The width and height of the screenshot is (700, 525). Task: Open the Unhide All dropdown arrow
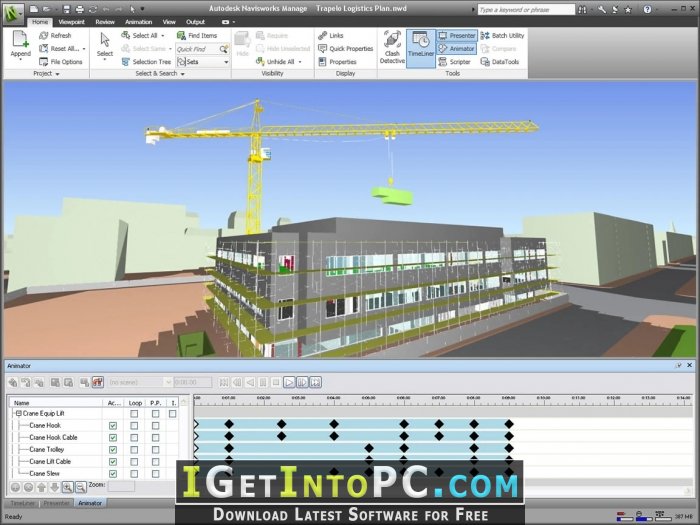300,62
